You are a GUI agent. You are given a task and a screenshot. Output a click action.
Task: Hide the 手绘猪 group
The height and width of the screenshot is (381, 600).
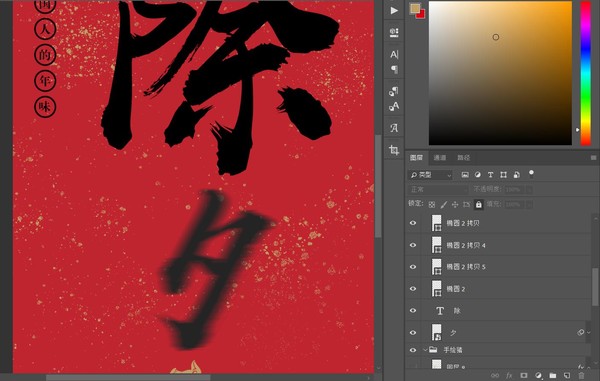pyautogui.click(x=413, y=350)
